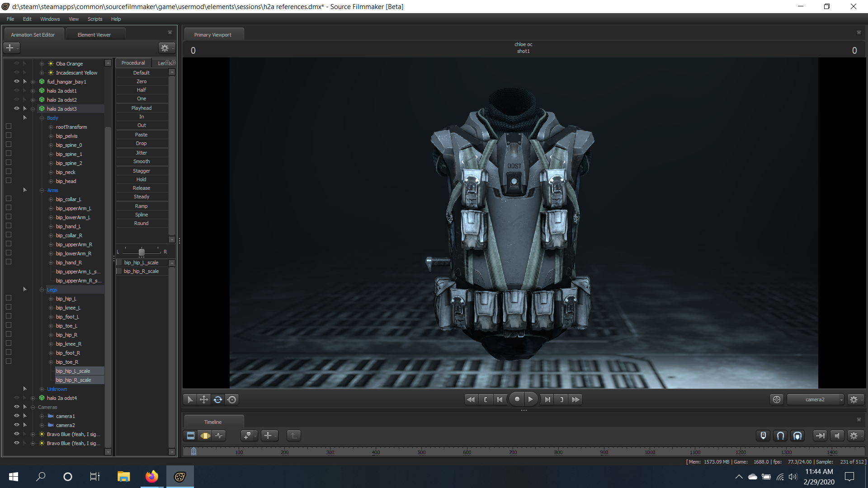The height and width of the screenshot is (488, 868).
Task: Select the rotate manipulator tool
Action: (218, 399)
